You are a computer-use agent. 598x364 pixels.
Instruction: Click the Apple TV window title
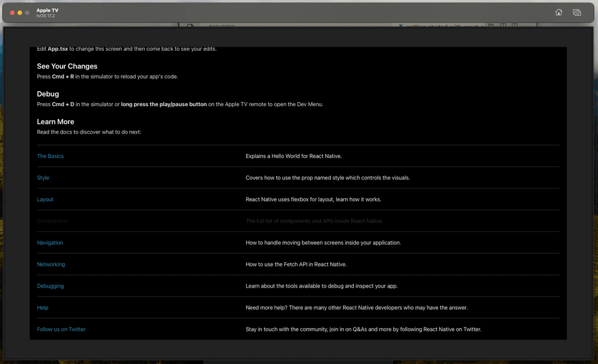[x=47, y=11]
